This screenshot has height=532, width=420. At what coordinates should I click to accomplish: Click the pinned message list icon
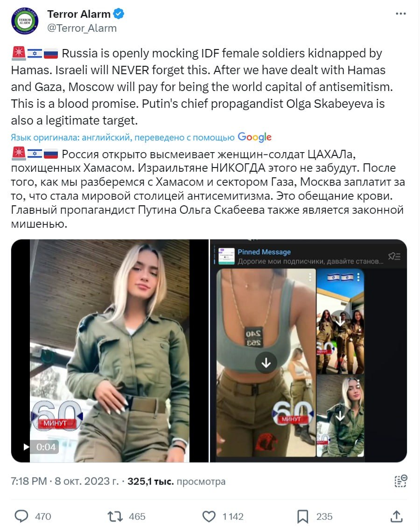pyautogui.click(x=394, y=256)
